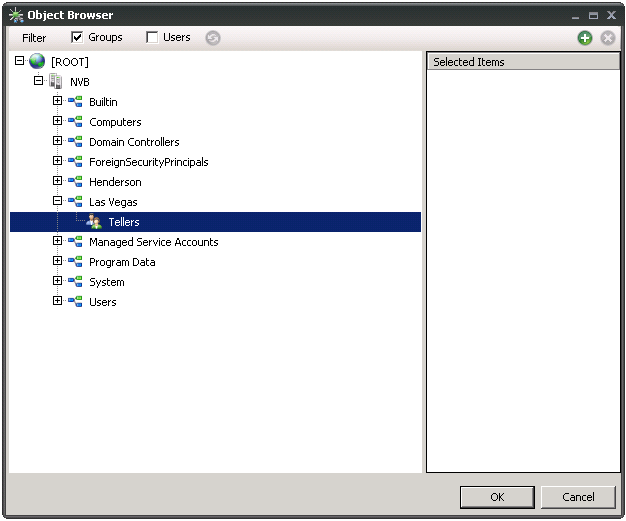626x521 pixels.
Task: Click the Builtin container icon
Action: pos(75,101)
